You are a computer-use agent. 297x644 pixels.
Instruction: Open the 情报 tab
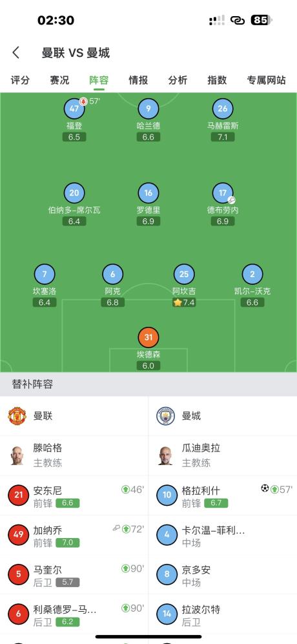point(138,79)
